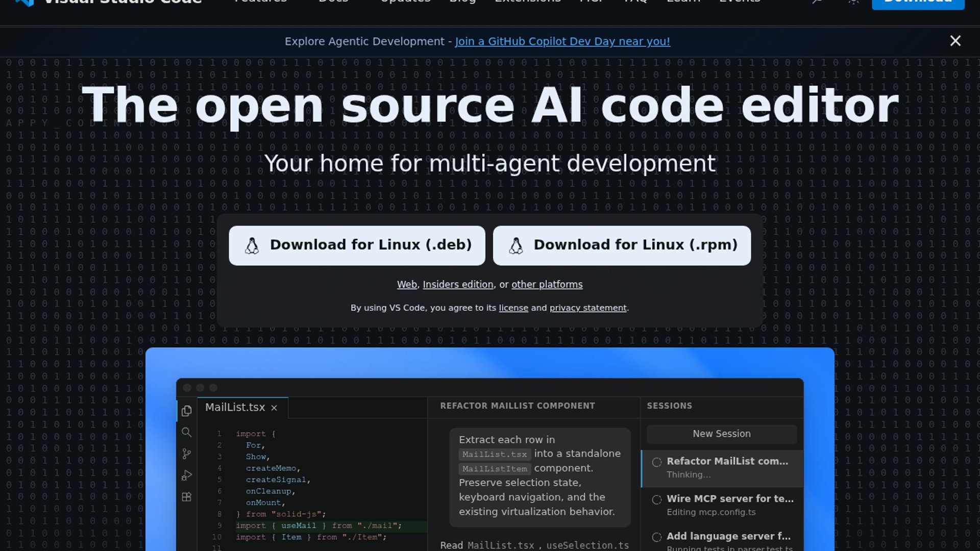Open the Wire MCP server session entry
This screenshot has height=551, width=980.
point(729,504)
